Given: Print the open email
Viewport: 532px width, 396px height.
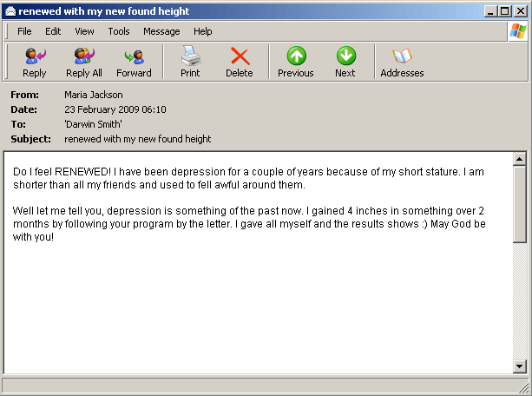Looking at the screenshot, I should [x=190, y=63].
